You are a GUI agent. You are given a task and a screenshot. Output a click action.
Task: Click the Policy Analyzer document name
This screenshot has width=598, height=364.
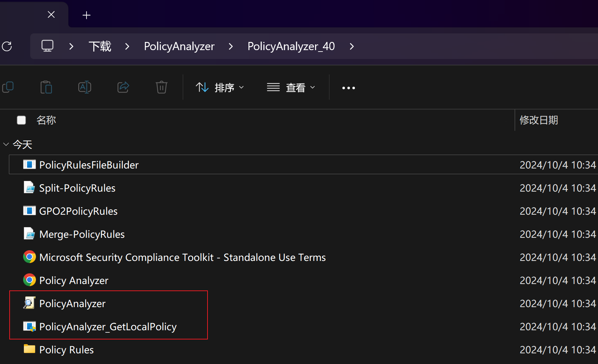pyautogui.click(x=74, y=280)
